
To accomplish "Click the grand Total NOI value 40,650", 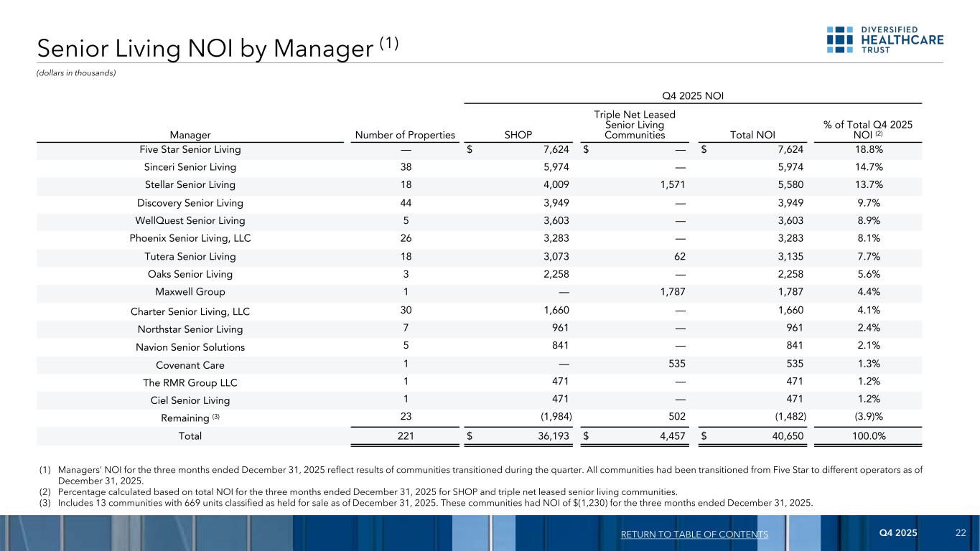I will [788, 435].
